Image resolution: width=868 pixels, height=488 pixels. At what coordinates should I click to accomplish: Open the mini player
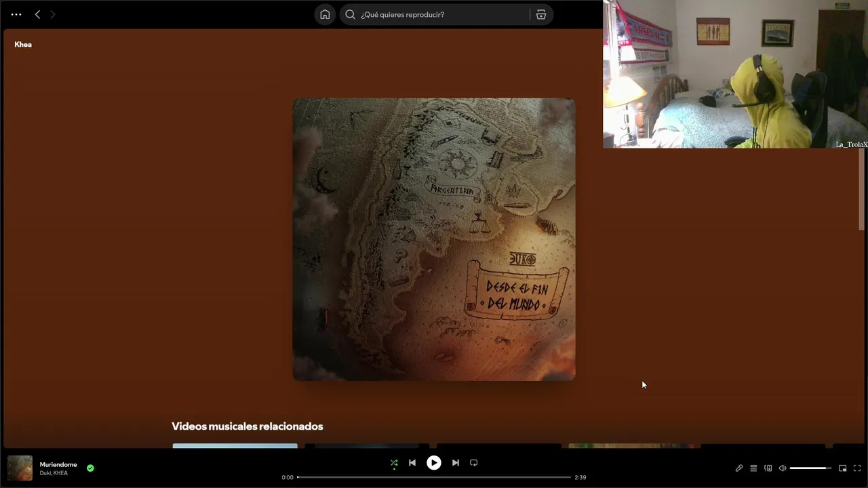point(842,468)
